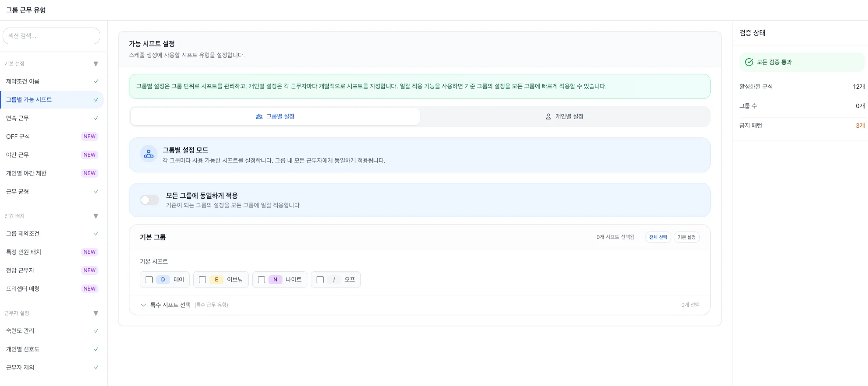
Task: Enable the 모든 그룹에 동일하게 적용 toggle
Action: coord(150,200)
